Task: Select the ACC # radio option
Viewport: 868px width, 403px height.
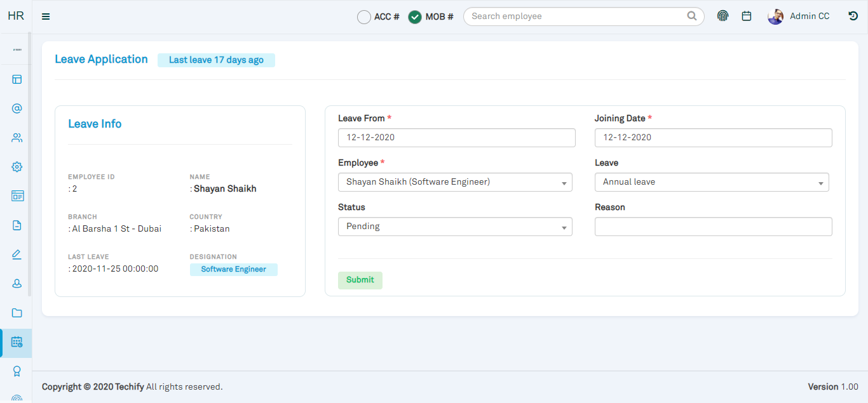Action: tap(364, 17)
